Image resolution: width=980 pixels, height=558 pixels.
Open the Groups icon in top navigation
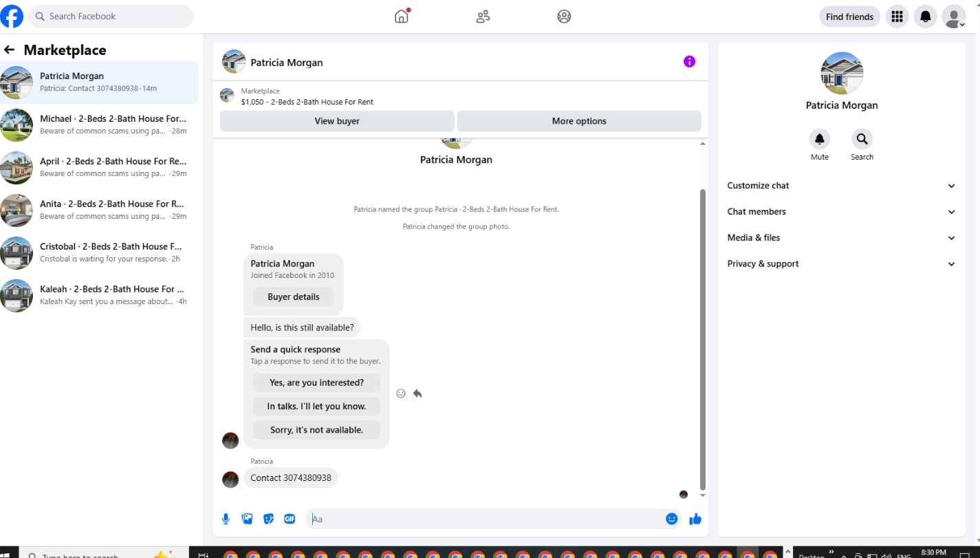click(564, 17)
